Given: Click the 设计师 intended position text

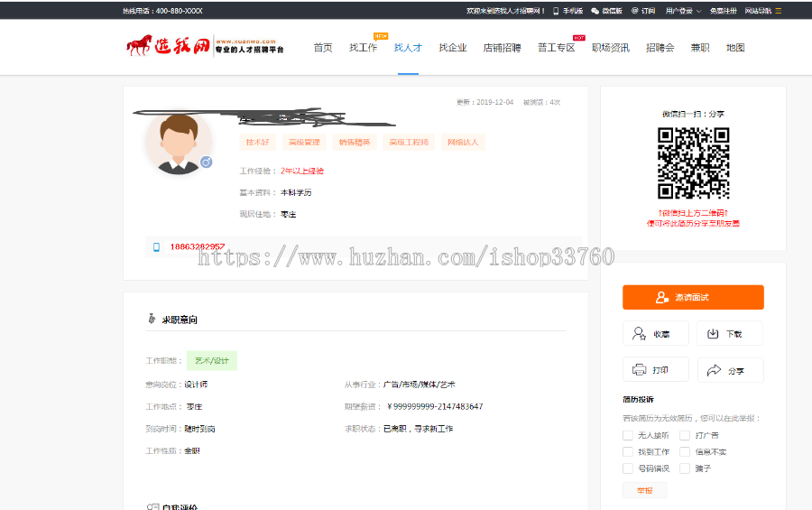Looking at the screenshot, I should point(196,385).
